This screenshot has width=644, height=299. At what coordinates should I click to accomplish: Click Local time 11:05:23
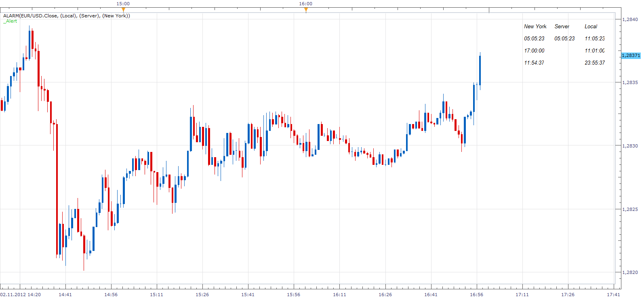595,38
